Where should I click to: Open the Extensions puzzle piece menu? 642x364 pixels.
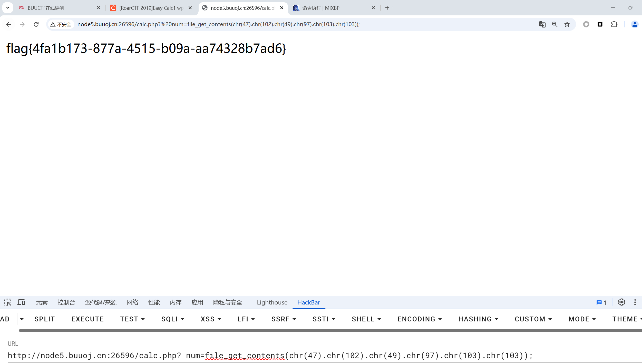coord(614,24)
